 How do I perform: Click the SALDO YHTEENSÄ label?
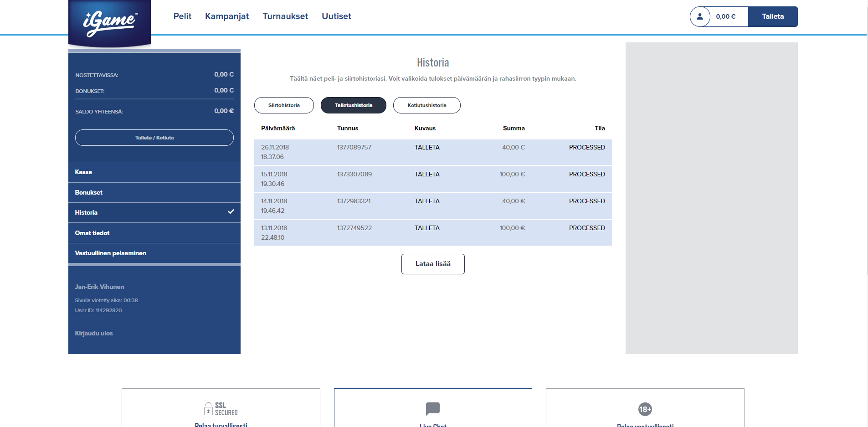click(x=99, y=112)
